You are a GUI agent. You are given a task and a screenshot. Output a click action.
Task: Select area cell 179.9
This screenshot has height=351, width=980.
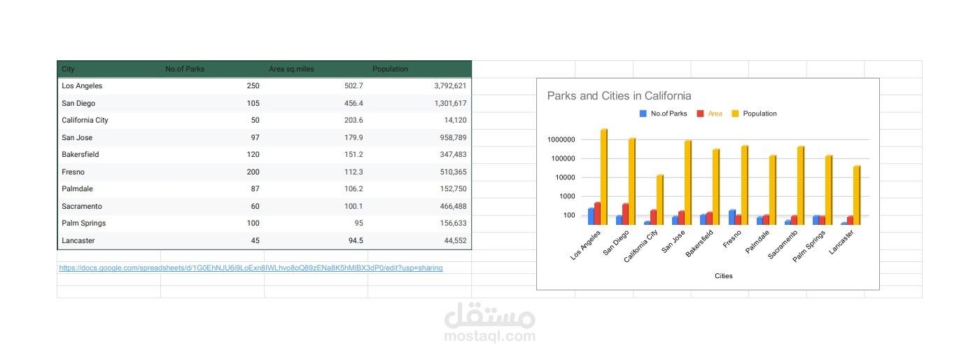pos(353,137)
